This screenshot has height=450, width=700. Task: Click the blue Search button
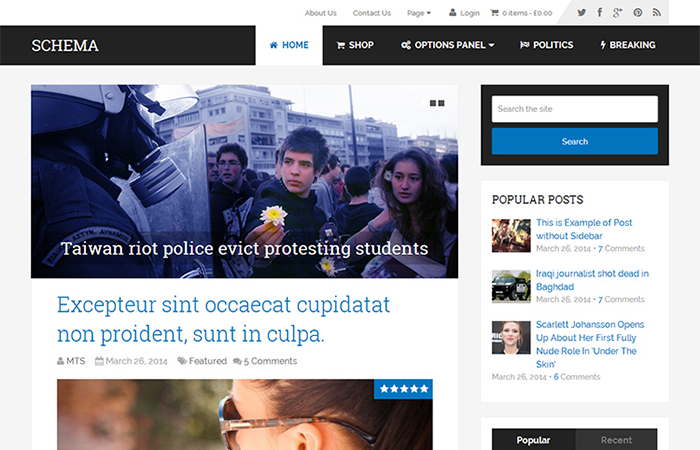pos(575,141)
